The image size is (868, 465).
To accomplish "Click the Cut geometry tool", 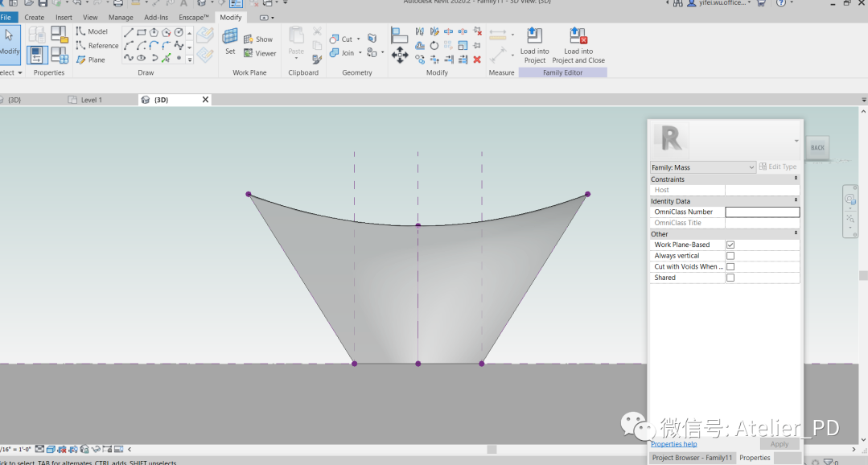I will 341,39.
